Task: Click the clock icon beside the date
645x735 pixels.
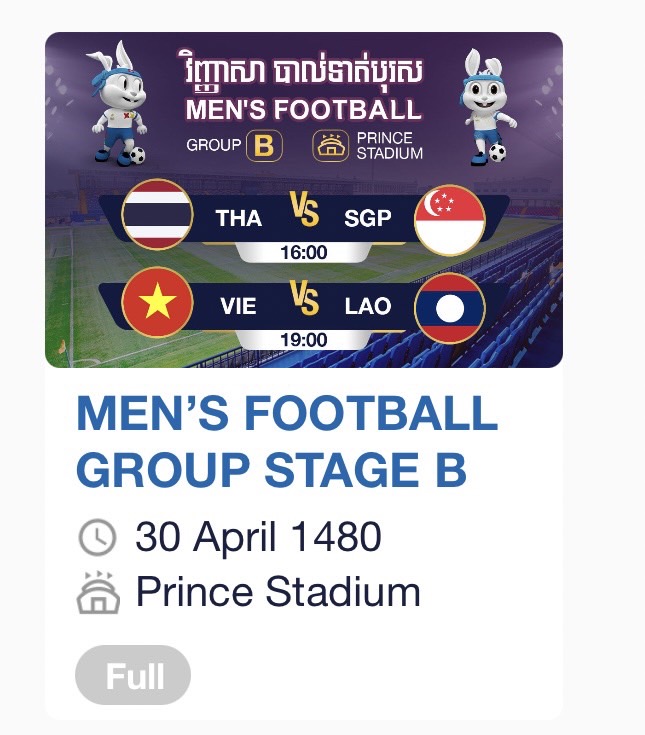Action: point(97,537)
